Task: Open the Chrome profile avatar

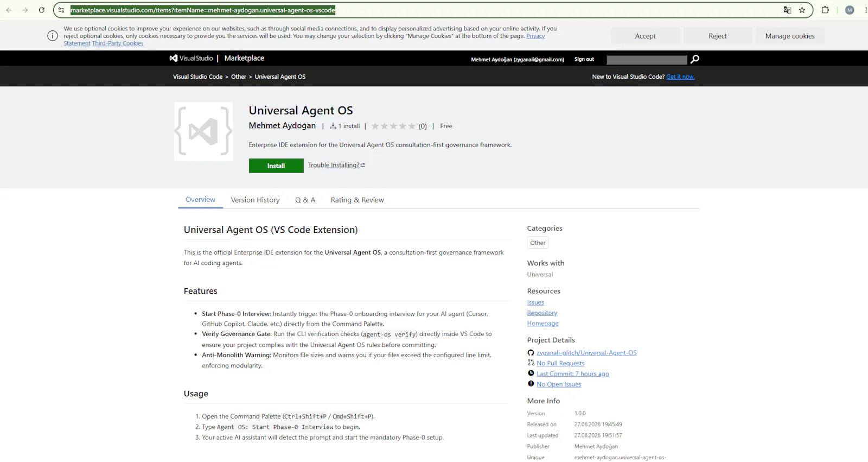Action: [x=850, y=10]
